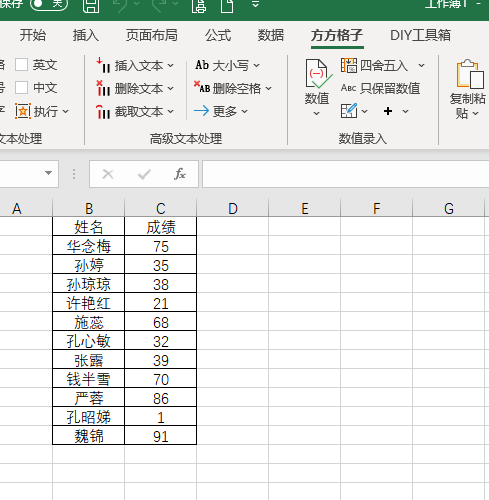Select the score cell with 75
Viewport: 489px width, 500px height.
pyautogui.click(x=161, y=246)
